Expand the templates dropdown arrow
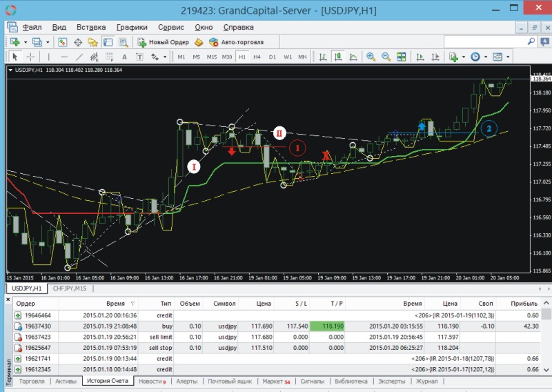Image resolution: width=552 pixels, height=392 pixels. click(508, 57)
